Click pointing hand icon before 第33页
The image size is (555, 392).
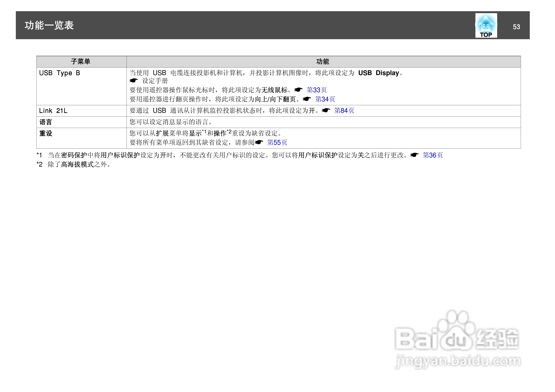[x=298, y=90]
